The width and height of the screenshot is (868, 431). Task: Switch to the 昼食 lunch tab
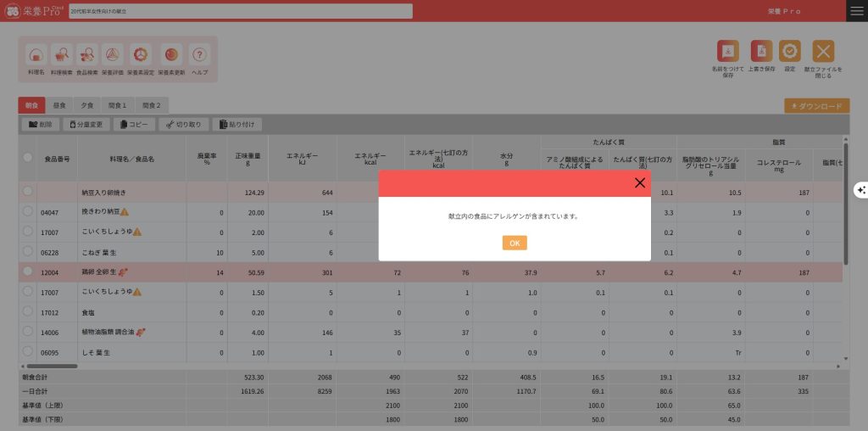(x=59, y=105)
